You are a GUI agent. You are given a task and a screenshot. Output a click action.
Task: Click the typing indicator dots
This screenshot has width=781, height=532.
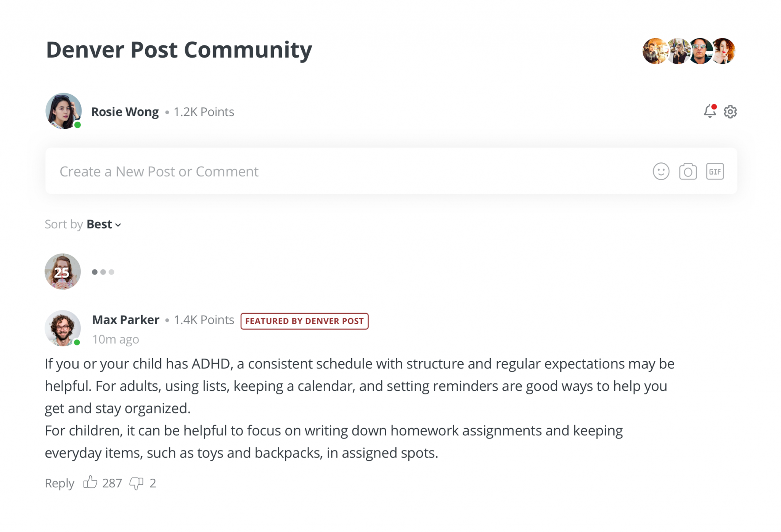[x=103, y=272]
